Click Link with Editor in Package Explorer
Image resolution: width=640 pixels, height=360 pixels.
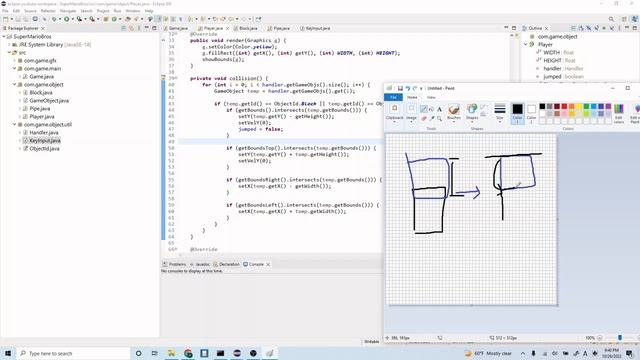coord(131,28)
